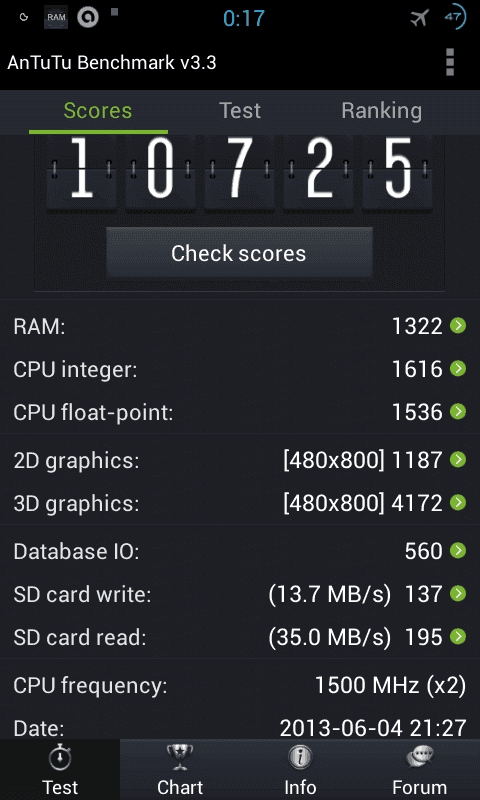Expand SD card read score arrow
Image resolution: width=480 pixels, height=800 pixels.
tap(458, 636)
